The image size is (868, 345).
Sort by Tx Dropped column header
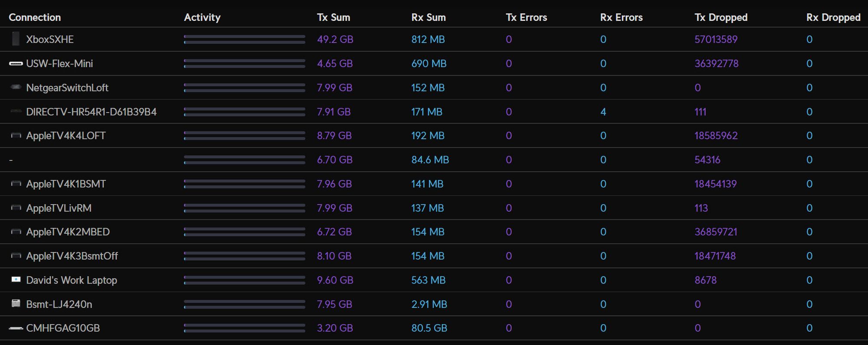pyautogui.click(x=721, y=17)
